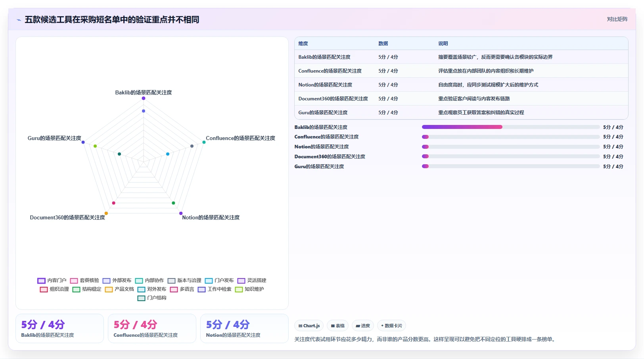644x359 pixels.
Task: Click the 进度 tag chip
Action: click(x=362, y=326)
